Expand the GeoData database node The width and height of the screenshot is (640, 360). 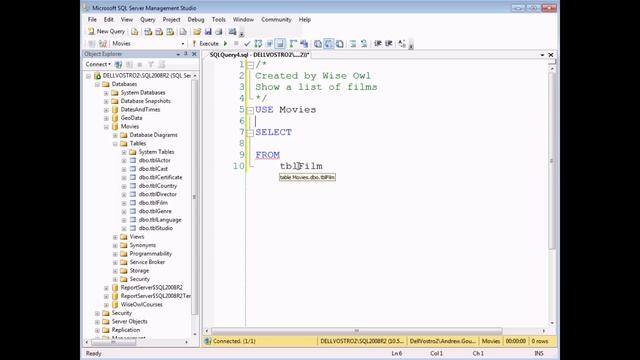(106, 118)
